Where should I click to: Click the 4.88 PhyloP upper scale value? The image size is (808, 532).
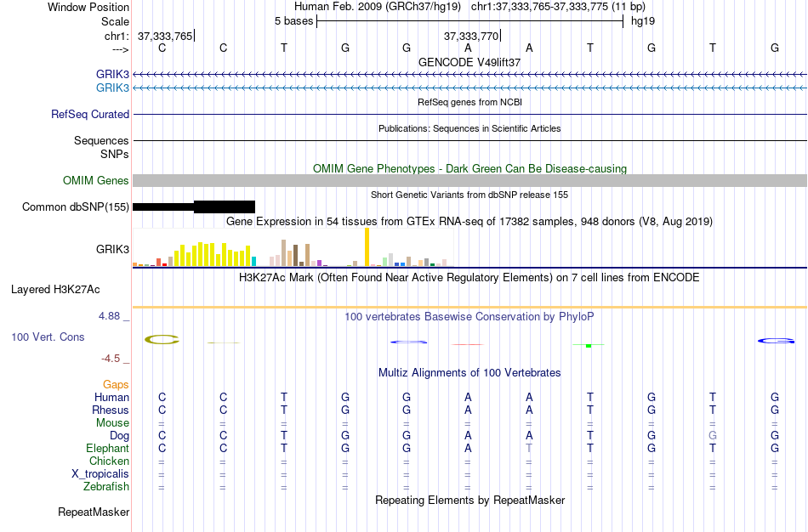tap(109, 316)
